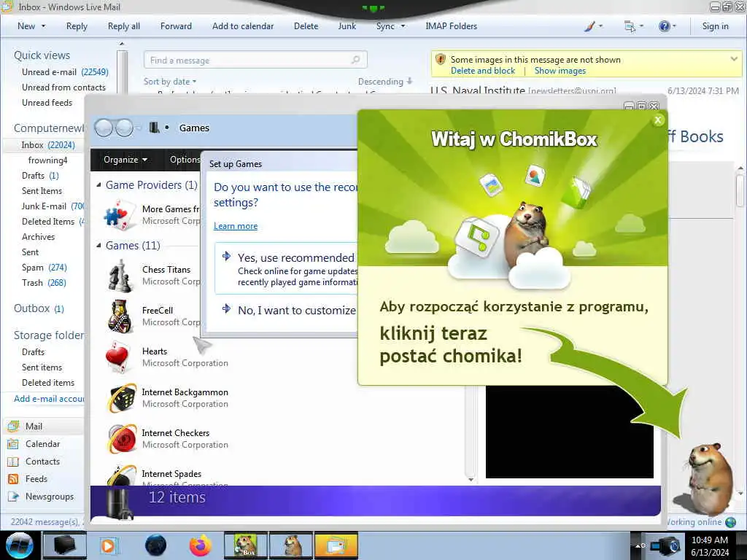The width and height of the screenshot is (747, 560).
Task: Select the Hearts game icon
Action: coord(117,357)
